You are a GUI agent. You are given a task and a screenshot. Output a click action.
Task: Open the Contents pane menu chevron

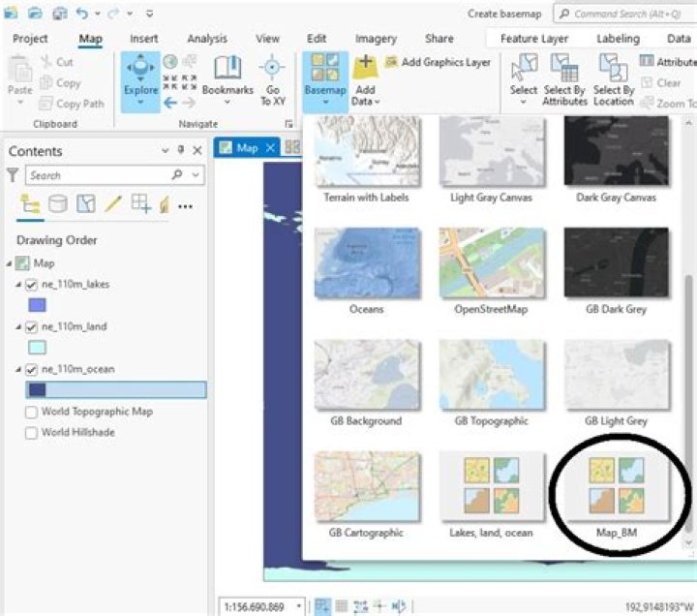pyautogui.click(x=166, y=150)
